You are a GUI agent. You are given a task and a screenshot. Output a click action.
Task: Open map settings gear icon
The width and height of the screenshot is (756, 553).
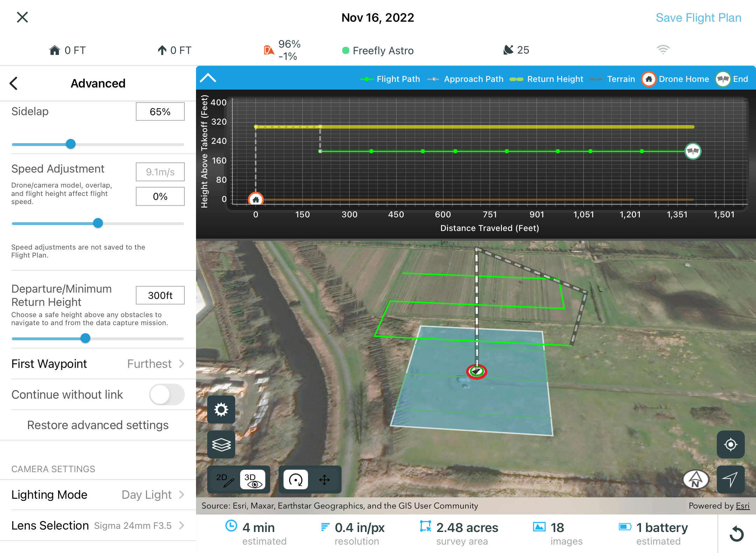click(221, 409)
